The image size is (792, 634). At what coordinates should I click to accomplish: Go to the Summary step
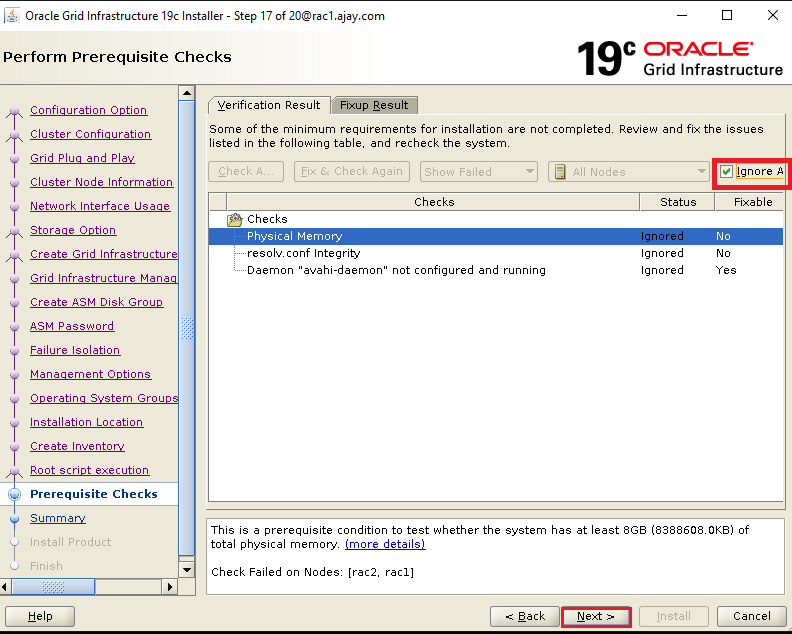(58, 518)
